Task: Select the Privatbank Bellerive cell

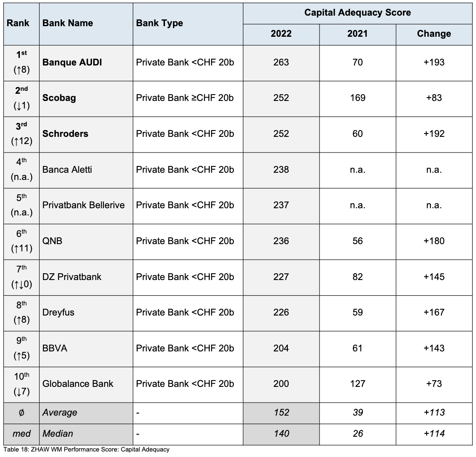Action: pyautogui.click(x=84, y=205)
